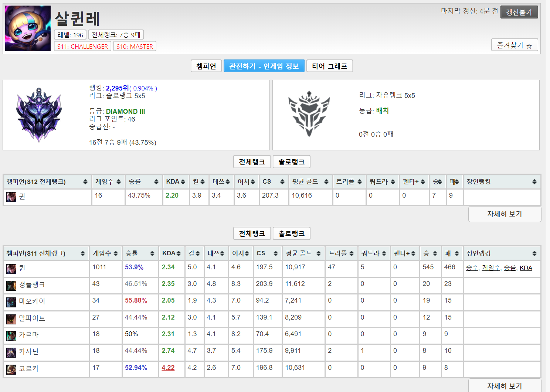Select 솔로랭크 above the S12 table
The image size is (550, 392).
[292, 162]
